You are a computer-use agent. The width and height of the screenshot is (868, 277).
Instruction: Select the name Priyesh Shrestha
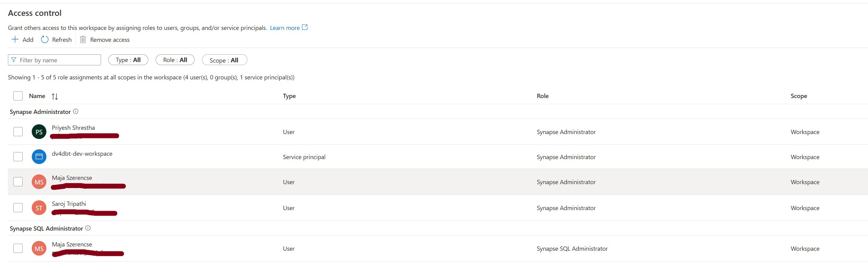tap(74, 128)
